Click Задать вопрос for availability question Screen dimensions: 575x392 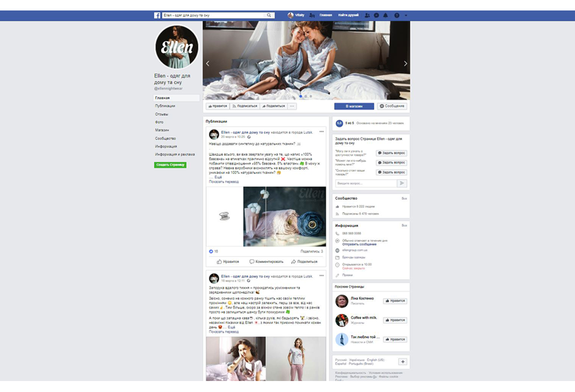point(392,153)
